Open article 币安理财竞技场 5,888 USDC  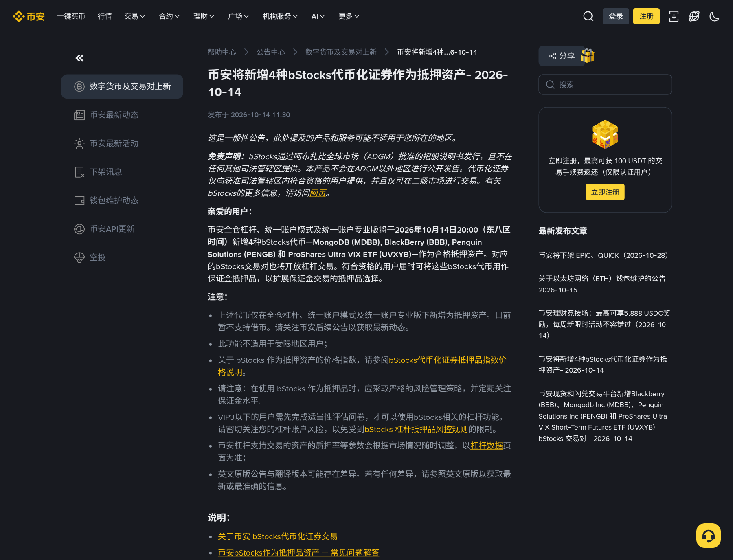pyautogui.click(x=604, y=324)
